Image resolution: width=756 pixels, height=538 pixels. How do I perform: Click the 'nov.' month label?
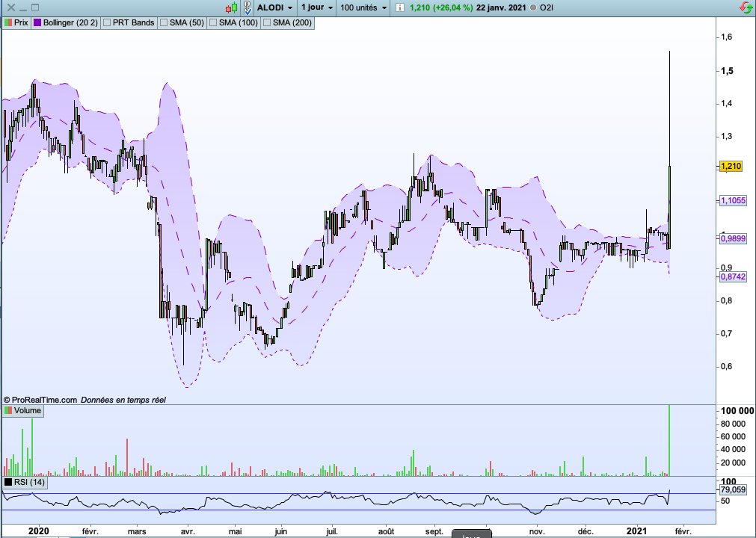(x=537, y=532)
